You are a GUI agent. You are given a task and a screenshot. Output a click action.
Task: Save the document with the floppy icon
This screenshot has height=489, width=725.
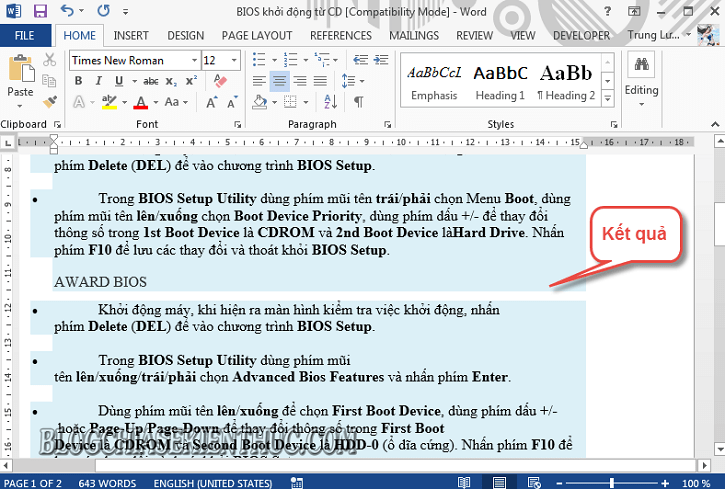(x=40, y=11)
